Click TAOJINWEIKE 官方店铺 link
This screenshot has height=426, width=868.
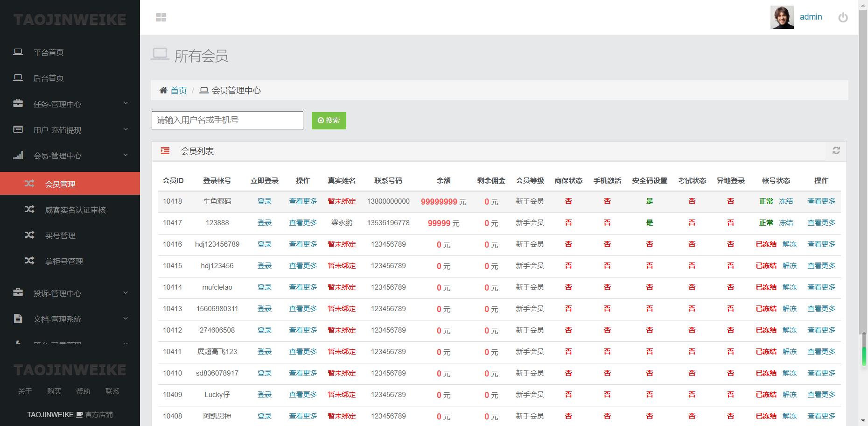click(x=70, y=415)
